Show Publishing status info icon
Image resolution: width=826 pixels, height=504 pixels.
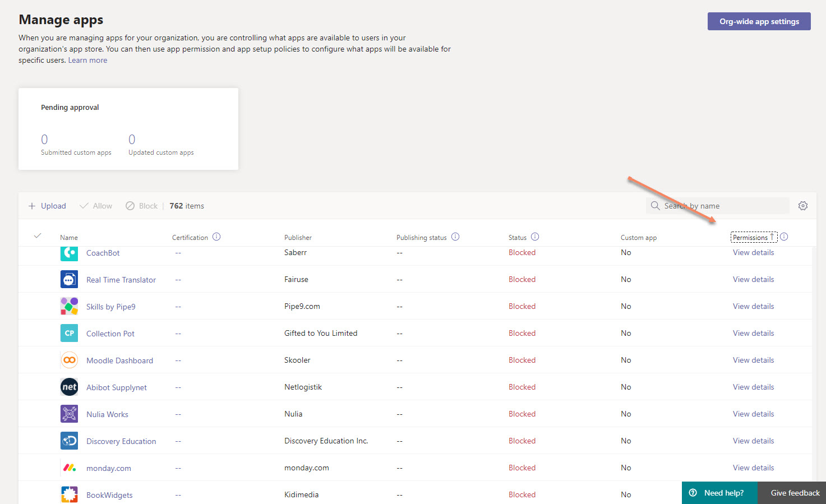coord(455,237)
